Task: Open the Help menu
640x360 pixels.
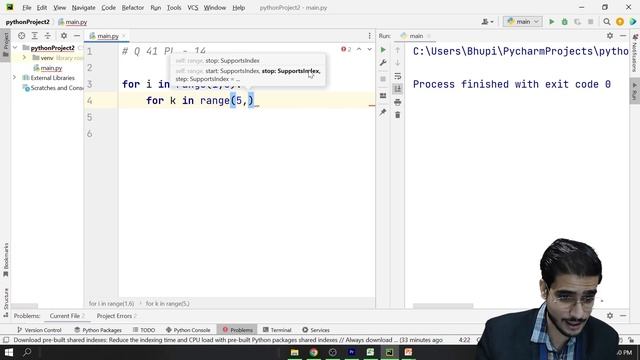Action: [x=238, y=7]
